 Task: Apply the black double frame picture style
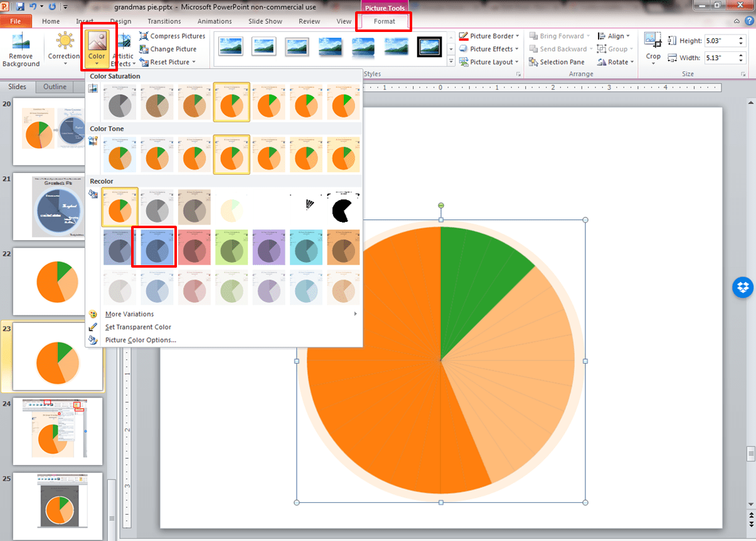[x=430, y=47]
